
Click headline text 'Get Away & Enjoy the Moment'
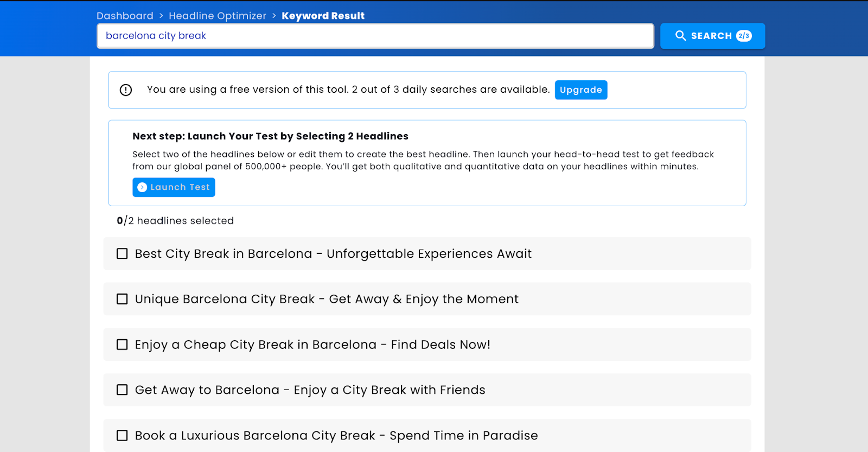click(x=424, y=299)
